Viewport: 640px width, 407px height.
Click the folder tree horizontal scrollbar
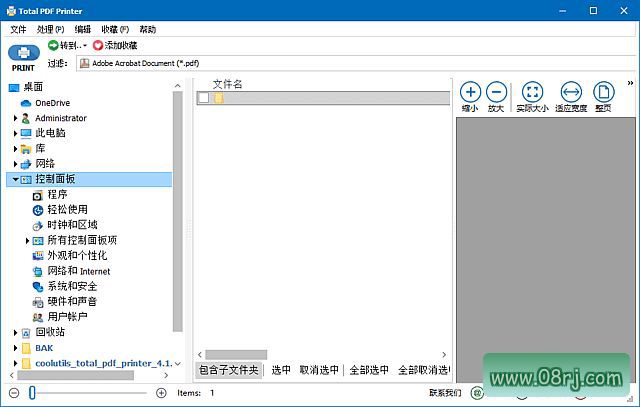(x=76, y=375)
